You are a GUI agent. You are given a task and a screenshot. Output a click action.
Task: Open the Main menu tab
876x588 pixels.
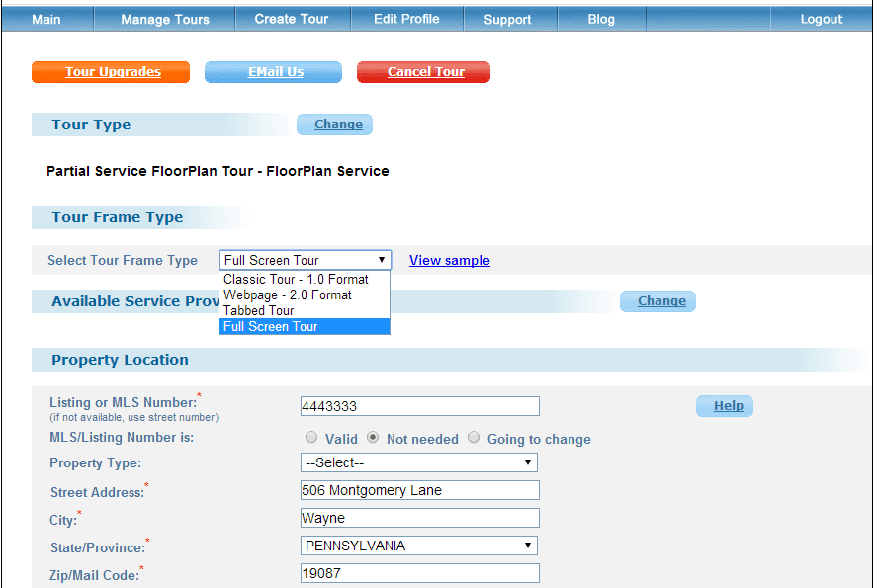click(x=46, y=19)
